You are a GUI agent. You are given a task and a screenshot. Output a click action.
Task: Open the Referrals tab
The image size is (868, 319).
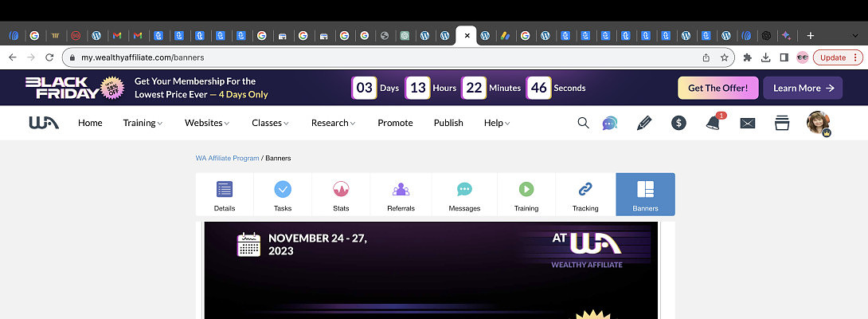tap(401, 195)
